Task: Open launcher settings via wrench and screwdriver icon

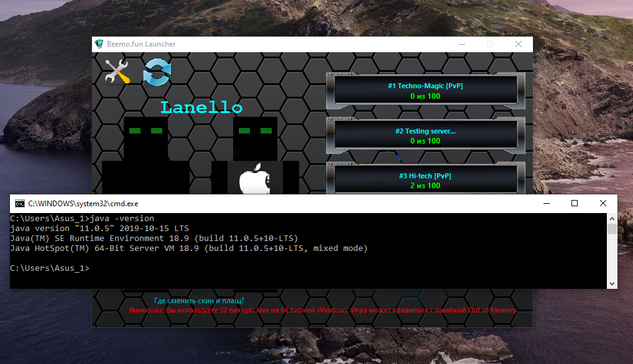Action: (117, 71)
